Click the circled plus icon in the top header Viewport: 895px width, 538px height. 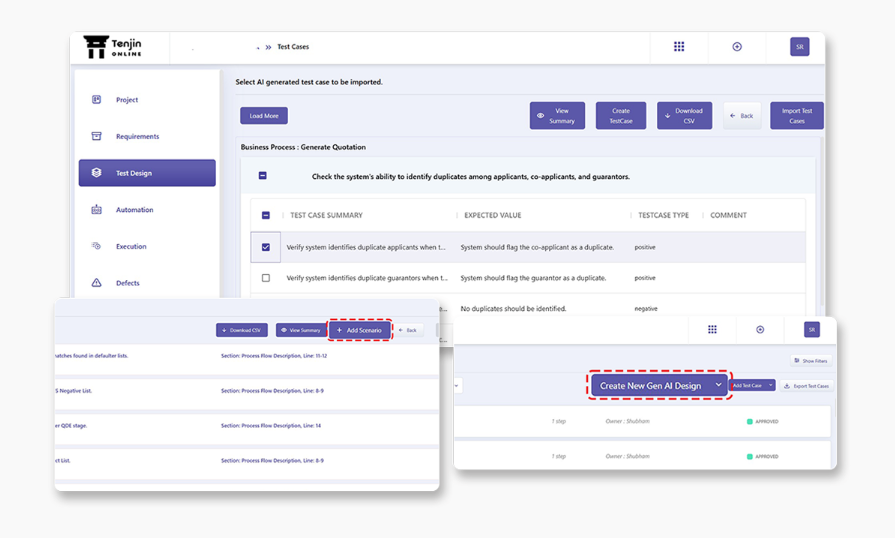(737, 47)
